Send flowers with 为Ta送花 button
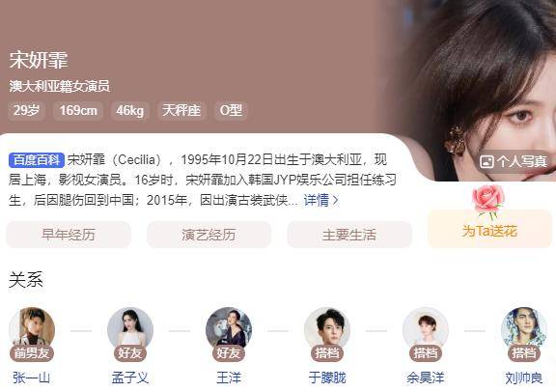556x392 pixels. tap(489, 229)
